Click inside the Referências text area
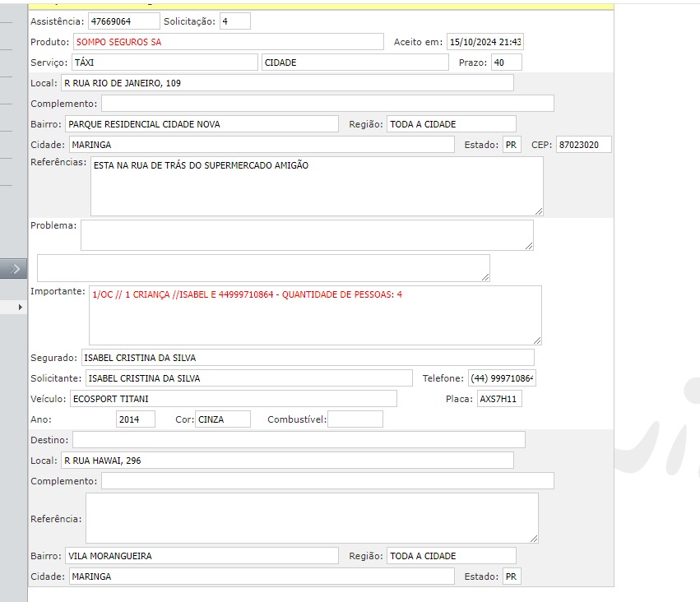Viewport: 700px width, 602px height. point(316,186)
